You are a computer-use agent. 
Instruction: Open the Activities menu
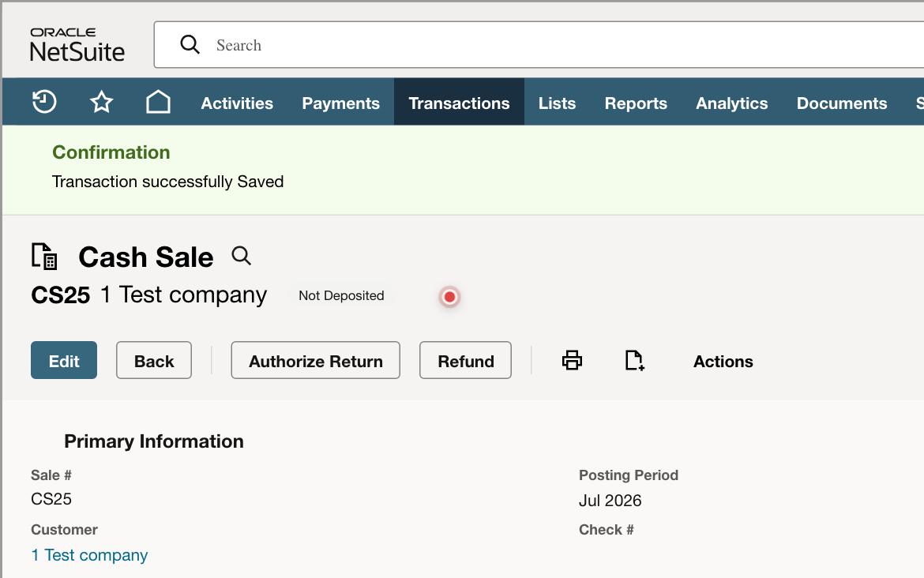click(237, 103)
